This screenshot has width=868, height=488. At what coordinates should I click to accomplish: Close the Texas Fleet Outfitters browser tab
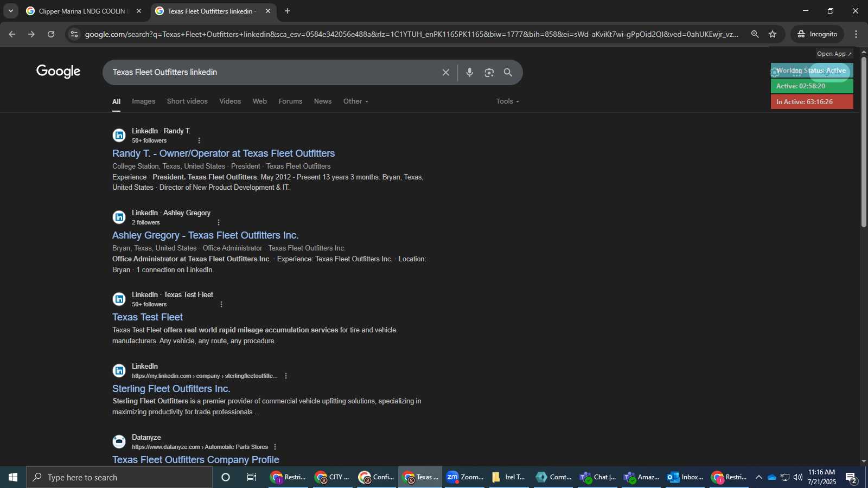268,11
